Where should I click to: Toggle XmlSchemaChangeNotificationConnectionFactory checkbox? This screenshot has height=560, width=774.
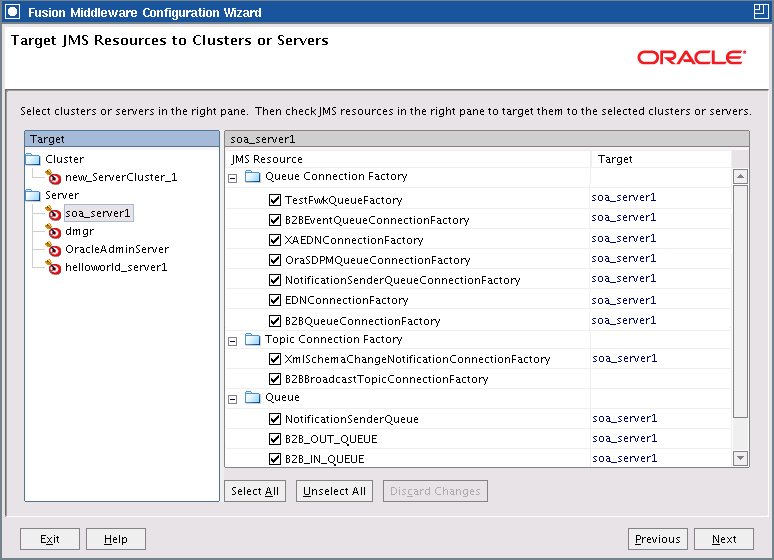(275, 359)
